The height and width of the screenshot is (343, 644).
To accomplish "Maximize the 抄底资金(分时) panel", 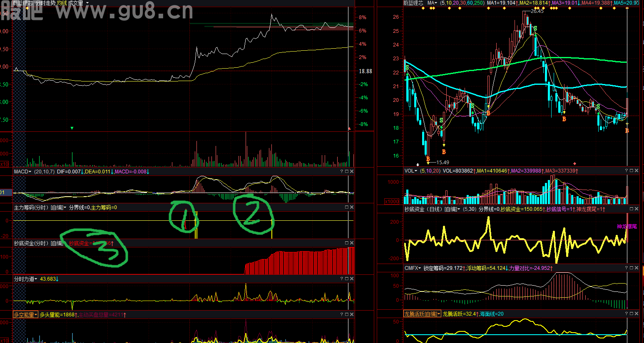I will click(347, 243).
